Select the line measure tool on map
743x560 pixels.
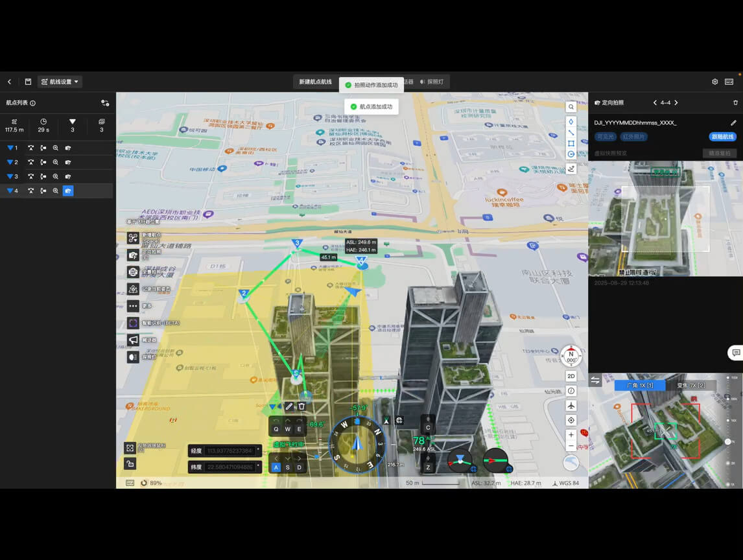[571, 133]
